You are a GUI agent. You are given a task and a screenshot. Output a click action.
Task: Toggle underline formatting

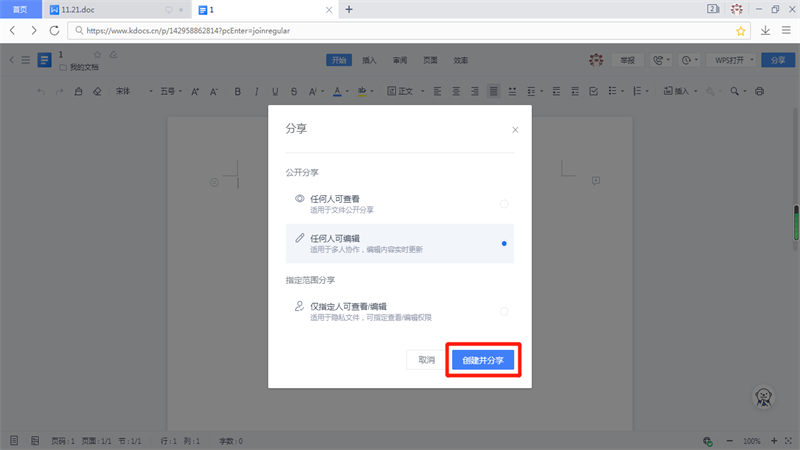pyautogui.click(x=275, y=91)
